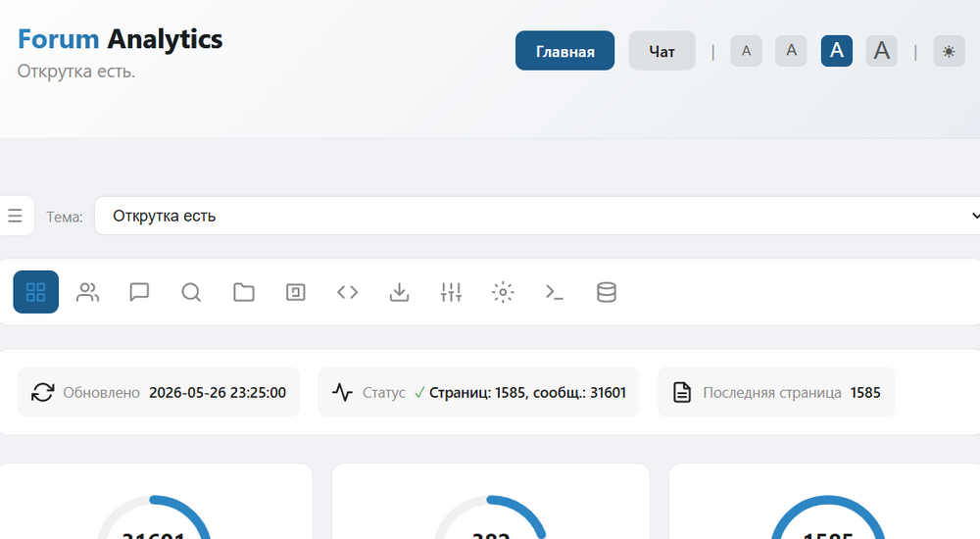This screenshot has width=980, height=539.
Task: Toggle the hamburger sidebar menu
Action: coord(15,216)
